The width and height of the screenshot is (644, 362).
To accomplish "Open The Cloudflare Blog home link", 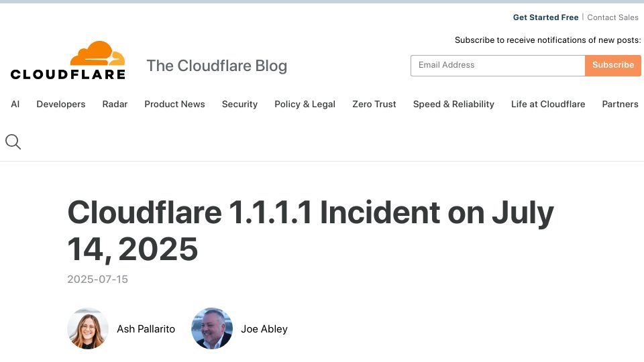I will point(217,66).
